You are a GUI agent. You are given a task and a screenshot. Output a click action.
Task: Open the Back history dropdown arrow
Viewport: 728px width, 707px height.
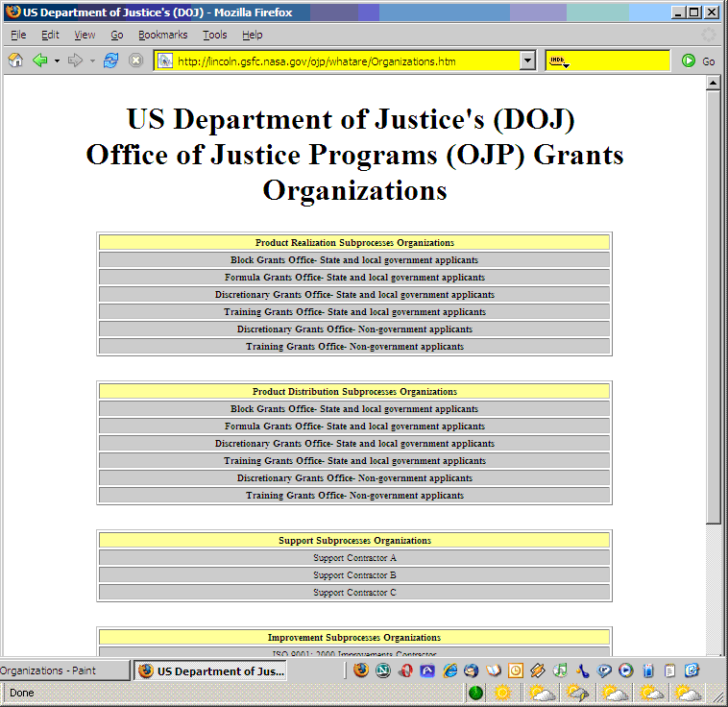[x=57, y=61]
